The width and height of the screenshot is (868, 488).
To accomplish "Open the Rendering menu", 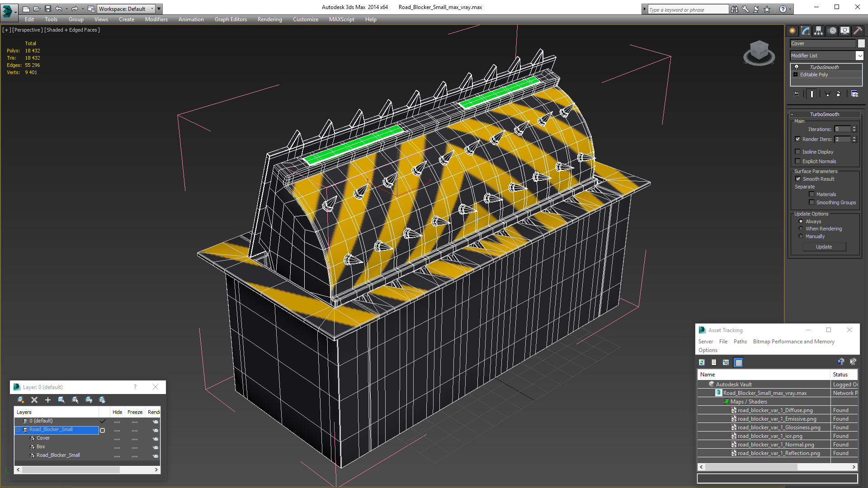I will point(269,19).
